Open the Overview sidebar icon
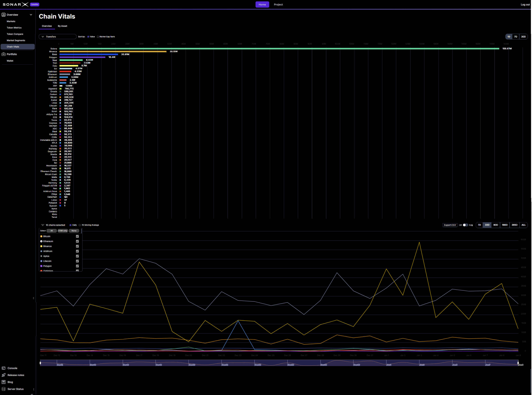The width and height of the screenshot is (532, 395). click(4, 15)
